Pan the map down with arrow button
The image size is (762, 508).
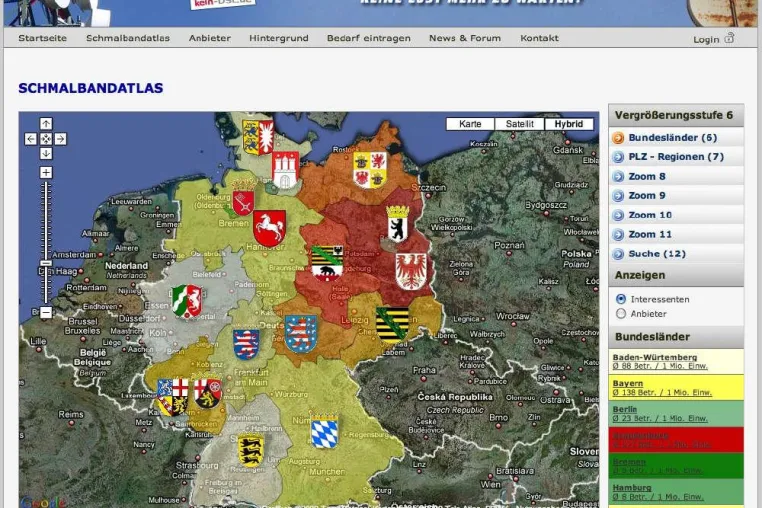46,154
